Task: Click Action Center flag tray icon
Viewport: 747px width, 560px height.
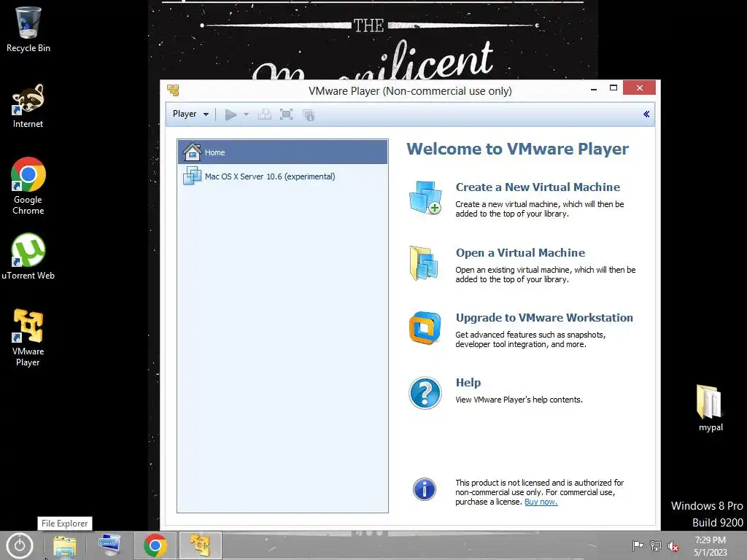Action: [638, 545]
